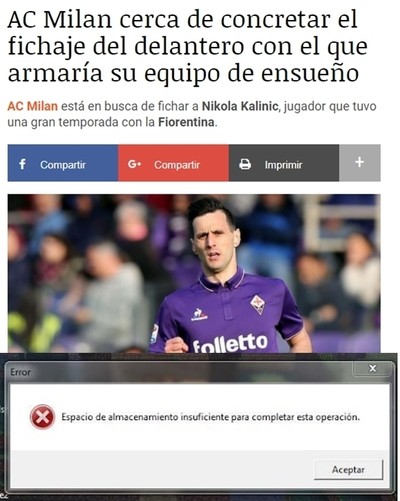This screenshot has height=501, width=400.
Task: Click the bold Nikola Kalinic name
Action: point(240,106)
